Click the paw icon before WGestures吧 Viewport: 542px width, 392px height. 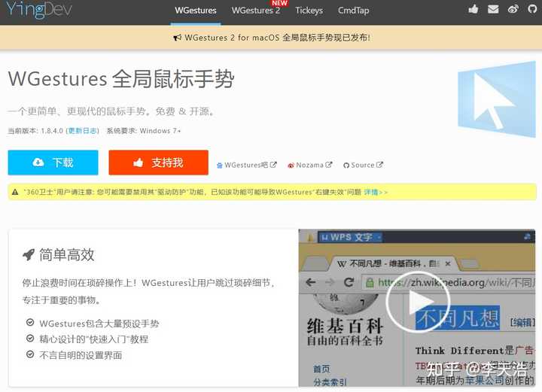(220, 166)
